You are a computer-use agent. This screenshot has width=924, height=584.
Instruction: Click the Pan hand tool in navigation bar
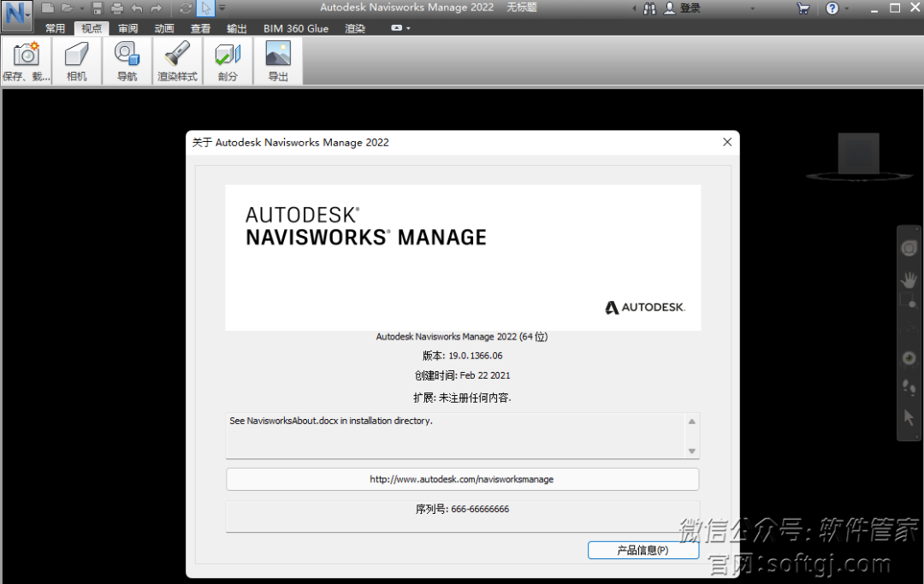[x=909, y=279]
